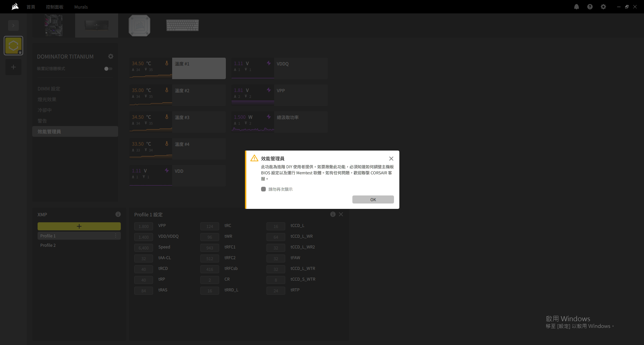Click the warning triangle icon in dialog
The height and width of the screenshot is (345, 644).
pyautogui.click(x=254, y=158)
